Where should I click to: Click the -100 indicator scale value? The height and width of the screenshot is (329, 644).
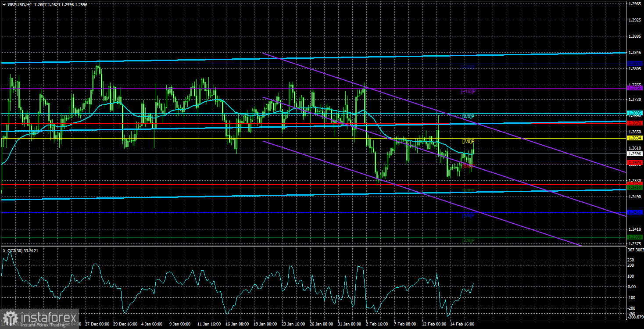tap(632, 297)
